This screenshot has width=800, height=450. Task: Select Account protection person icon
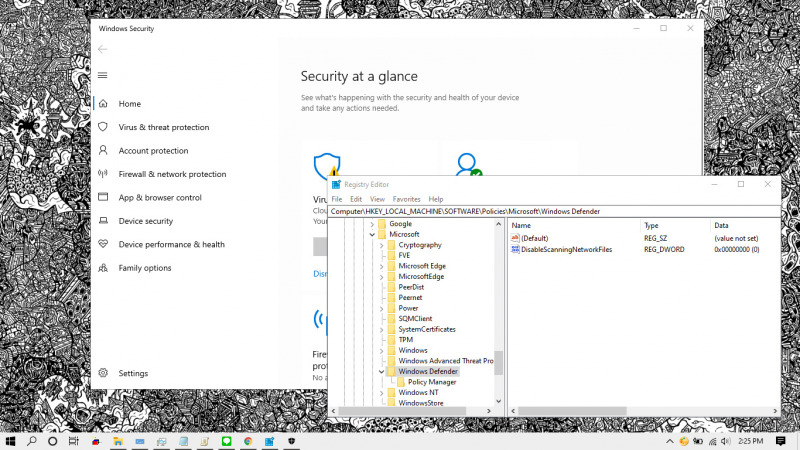tap(103, 150)
